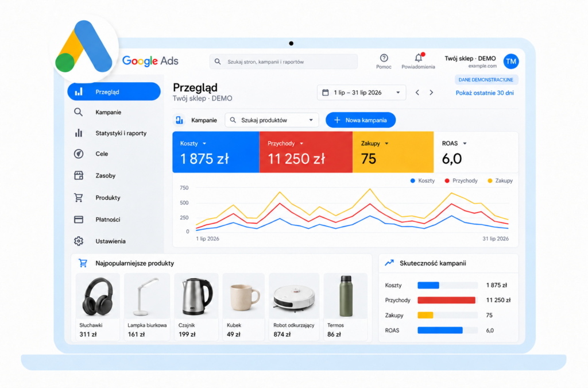Viewport: 588px width, 388px height.
Task: Open the Koszty metric dropdown
Action: pyautogui.click(x=204, y=143)
